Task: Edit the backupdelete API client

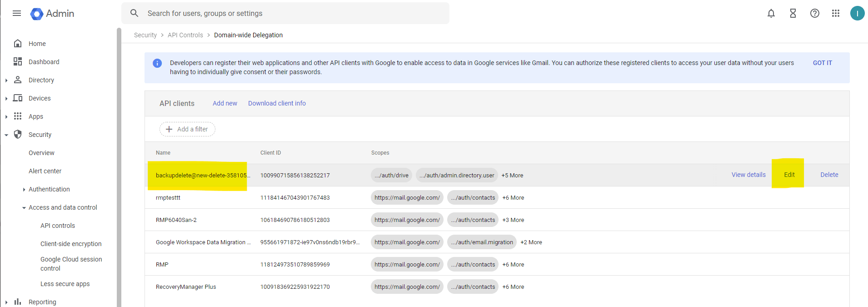Action: click(x=789, y=175)
